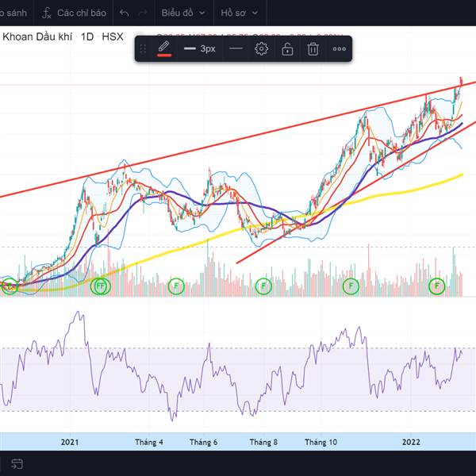Open the F event marker near 2022
The width and height of the screenshot is (476, 476).
[437, 286]
